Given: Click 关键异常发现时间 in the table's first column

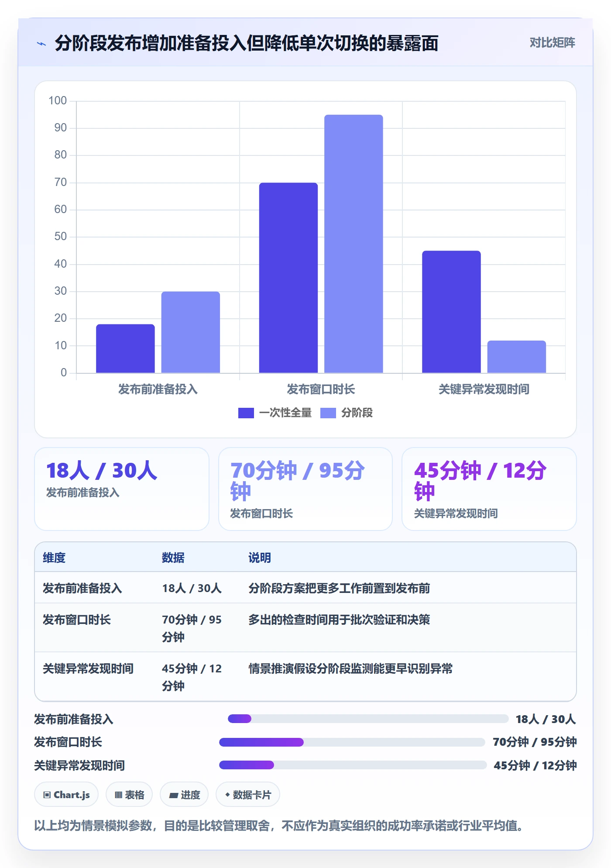Looking at the screenshot, I should click(88, 668).
